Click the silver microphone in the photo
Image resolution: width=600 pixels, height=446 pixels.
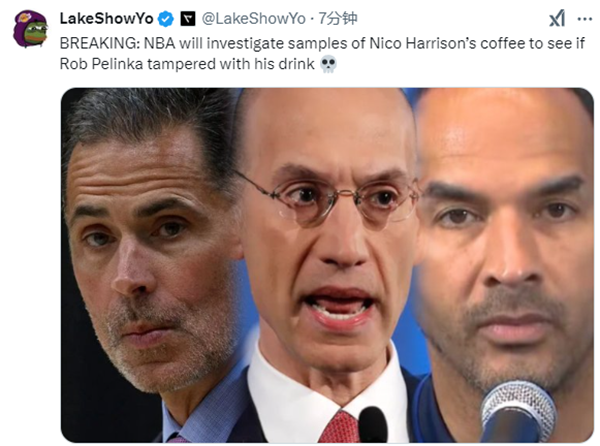(x=518, y=411)
